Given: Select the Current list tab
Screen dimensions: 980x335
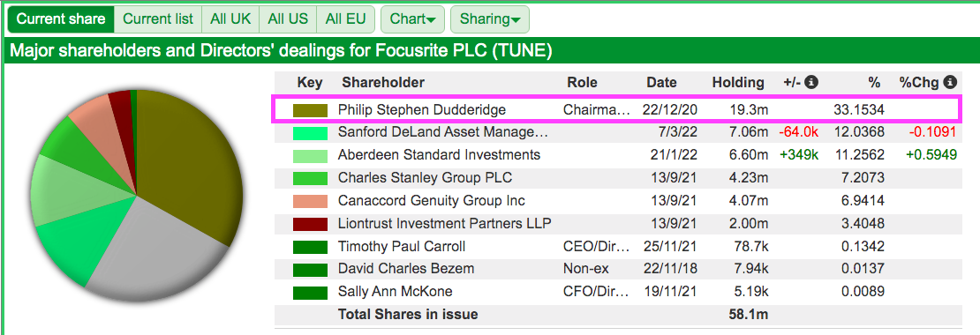Looking at the screenshot, I should point(158,19).
